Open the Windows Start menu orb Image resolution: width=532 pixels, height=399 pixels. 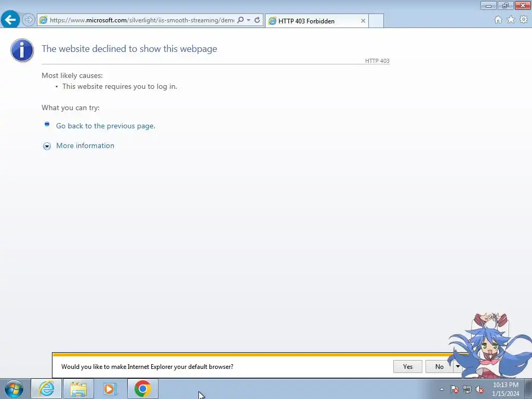coord(14,389)
